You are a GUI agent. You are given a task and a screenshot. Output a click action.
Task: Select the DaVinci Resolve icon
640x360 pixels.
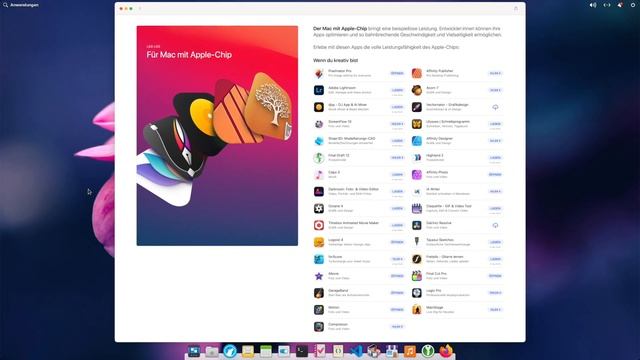[417, 225]
